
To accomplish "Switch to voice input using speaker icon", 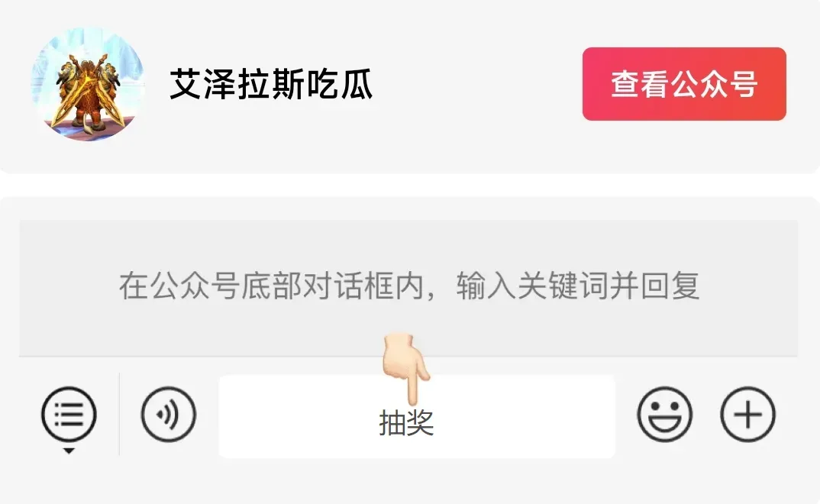I will [x=169, y=415].
